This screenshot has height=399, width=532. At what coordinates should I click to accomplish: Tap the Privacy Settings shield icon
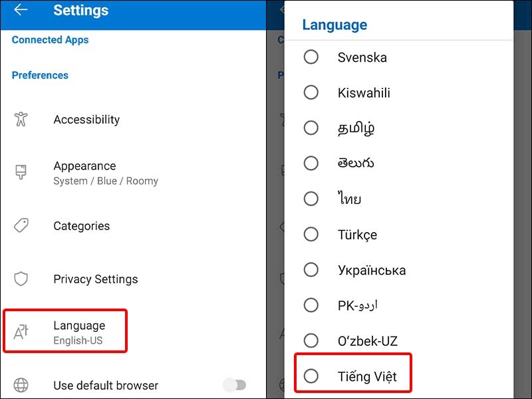[21, 279]
